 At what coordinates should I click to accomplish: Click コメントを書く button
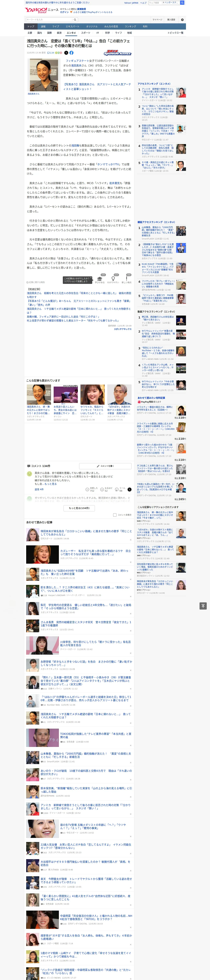[105, 466]
